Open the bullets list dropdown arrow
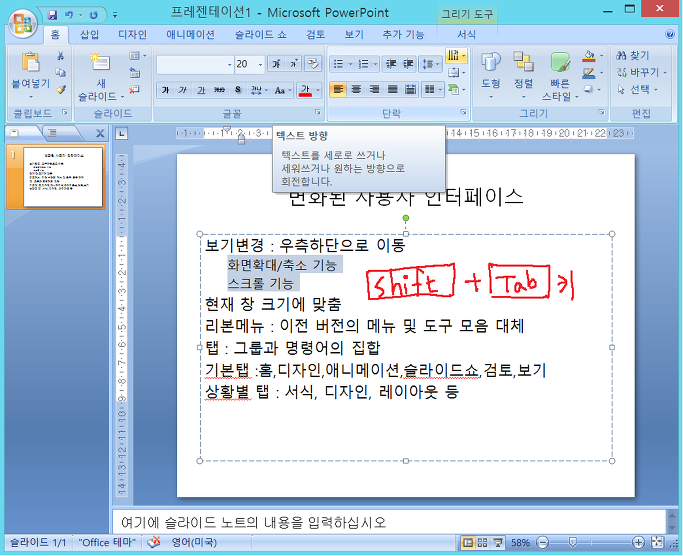 tap(350, 64)
